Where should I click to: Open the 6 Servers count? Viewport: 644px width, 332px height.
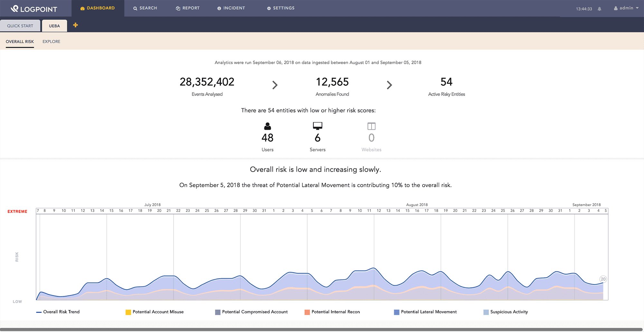(317, 138)
